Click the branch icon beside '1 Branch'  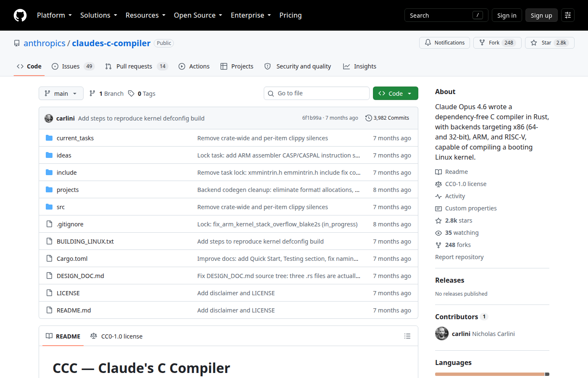pyautogui.click(x=92, y=93)
